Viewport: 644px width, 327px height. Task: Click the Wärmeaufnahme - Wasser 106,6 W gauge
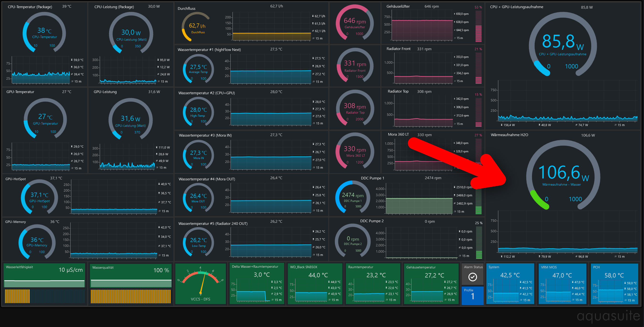(x=563, y=176)
